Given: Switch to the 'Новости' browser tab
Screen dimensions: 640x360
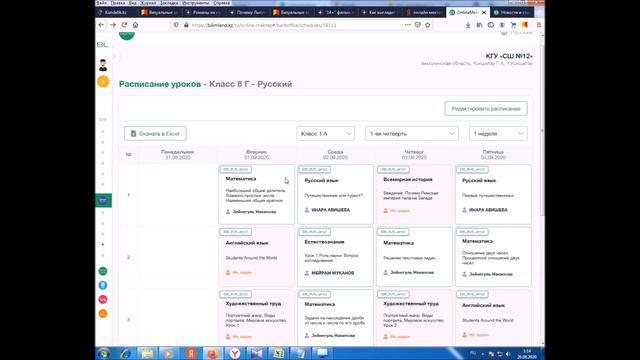Looking at the screenshot, I should click(511, 13).
